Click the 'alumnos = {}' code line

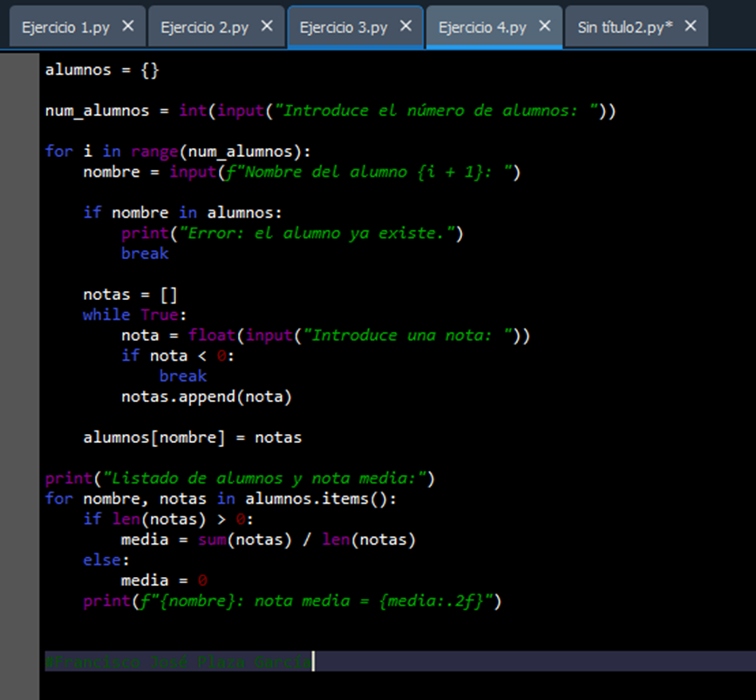102,70
